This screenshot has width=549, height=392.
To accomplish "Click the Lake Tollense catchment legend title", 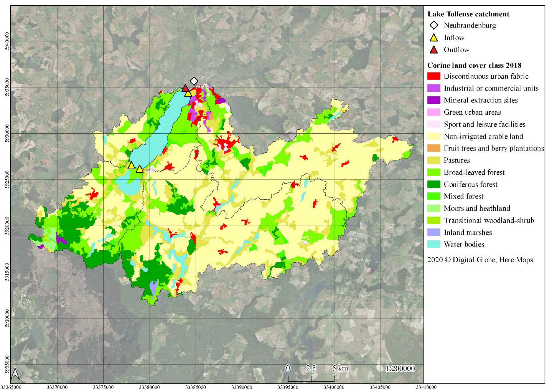I will pos(468,14).
